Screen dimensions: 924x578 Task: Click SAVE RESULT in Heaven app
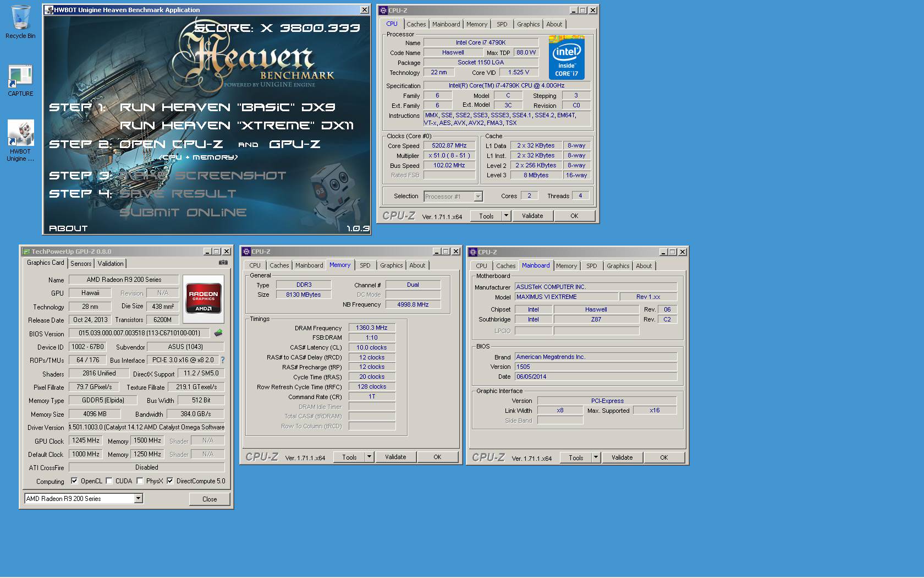tap(178, 194)
